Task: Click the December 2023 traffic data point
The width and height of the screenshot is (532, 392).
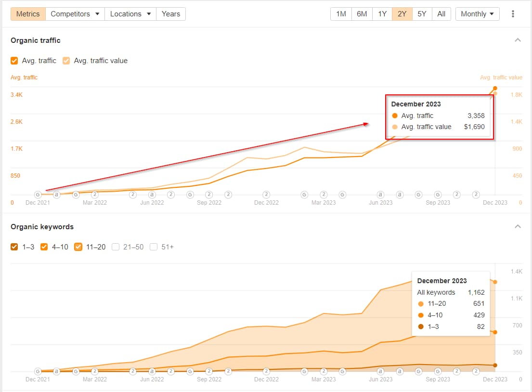Action: coord(494,89)
